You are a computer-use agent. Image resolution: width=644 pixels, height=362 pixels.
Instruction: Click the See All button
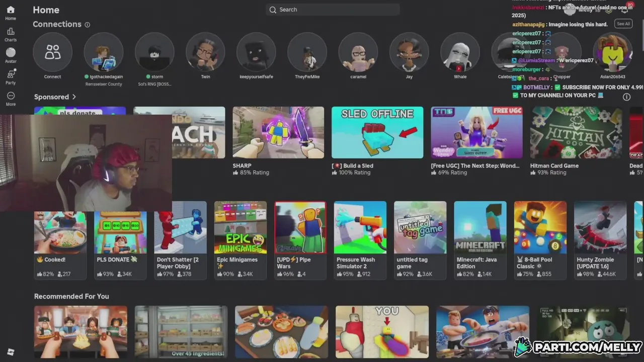click(623, 24)
